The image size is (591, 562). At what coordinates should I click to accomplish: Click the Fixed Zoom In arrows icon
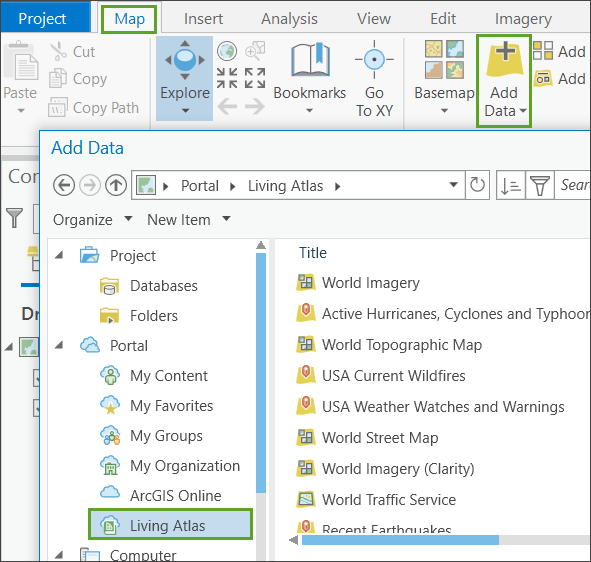[227, 78]
